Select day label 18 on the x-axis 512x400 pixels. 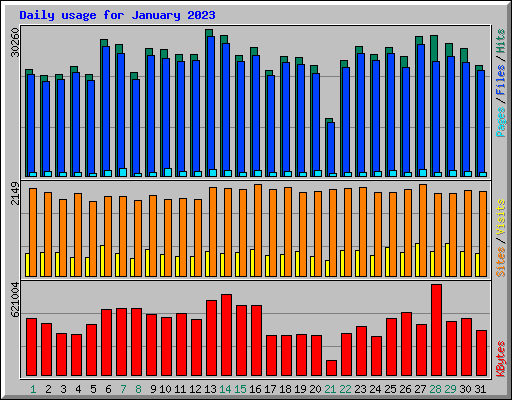click(285, 389)
